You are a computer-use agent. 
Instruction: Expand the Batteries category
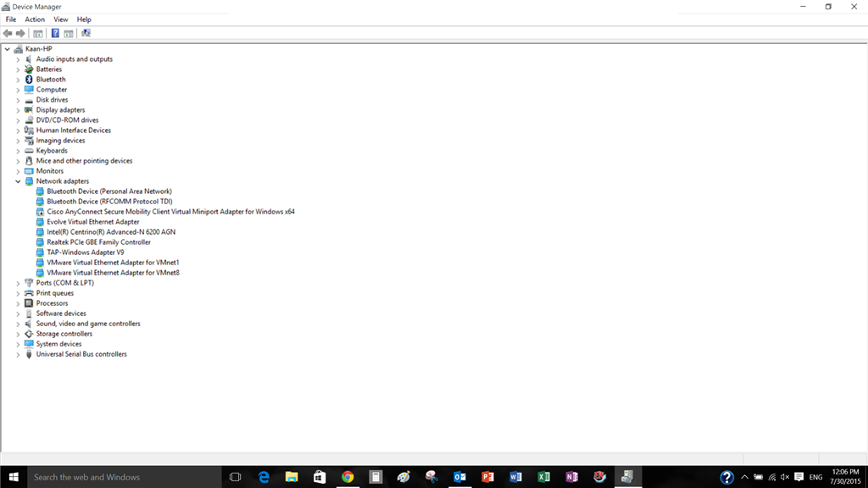[18, 69]
